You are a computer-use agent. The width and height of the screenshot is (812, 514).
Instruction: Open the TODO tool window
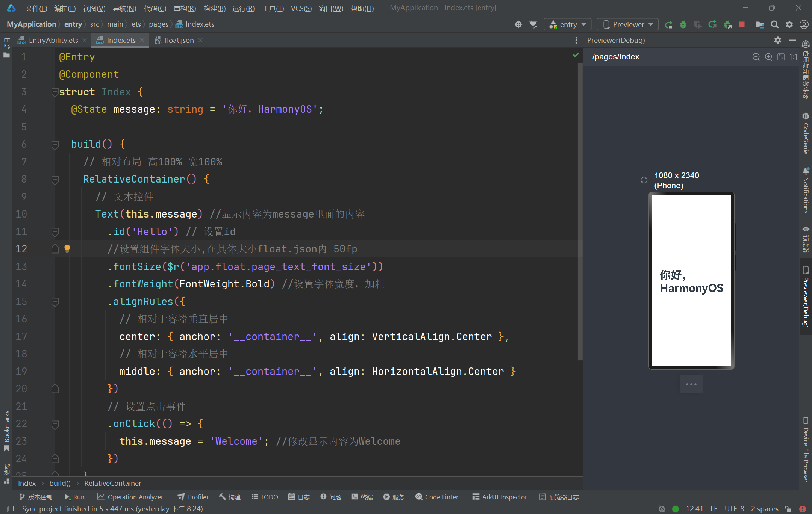[x=265, y=497]
